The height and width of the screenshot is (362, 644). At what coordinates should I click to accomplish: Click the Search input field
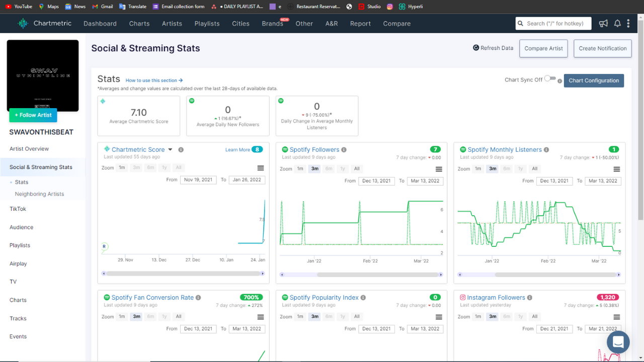point(555,24)
